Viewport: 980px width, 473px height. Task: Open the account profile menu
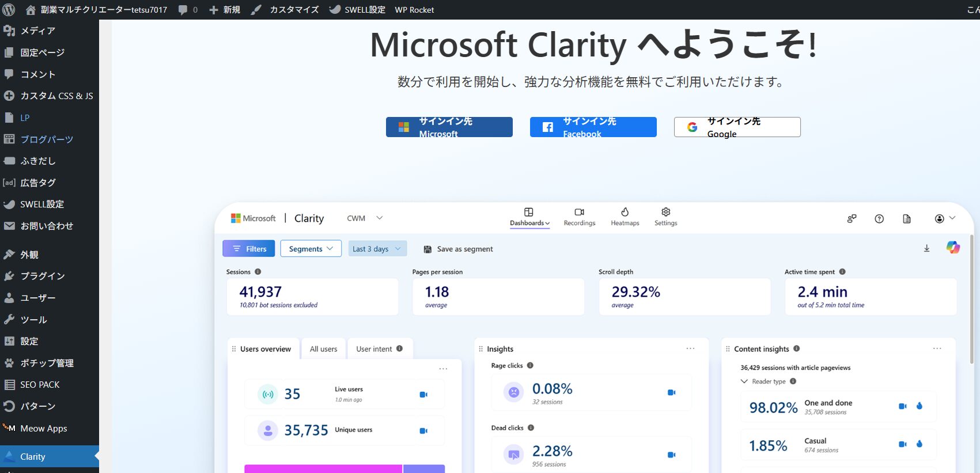click(945, 218)
